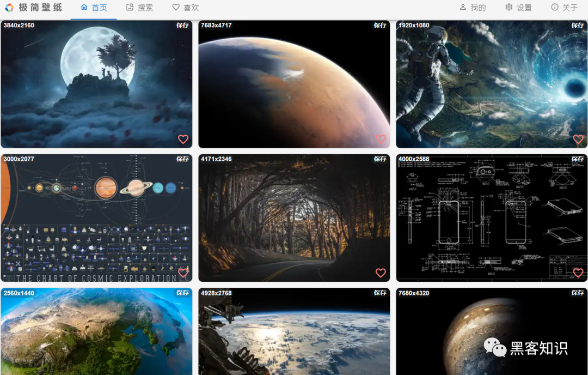Open the 2560x1440 Earth terrain thumbnail
The width and height of the screenshot is (588, 375).
pyautogui.click(x=96, y=331)
